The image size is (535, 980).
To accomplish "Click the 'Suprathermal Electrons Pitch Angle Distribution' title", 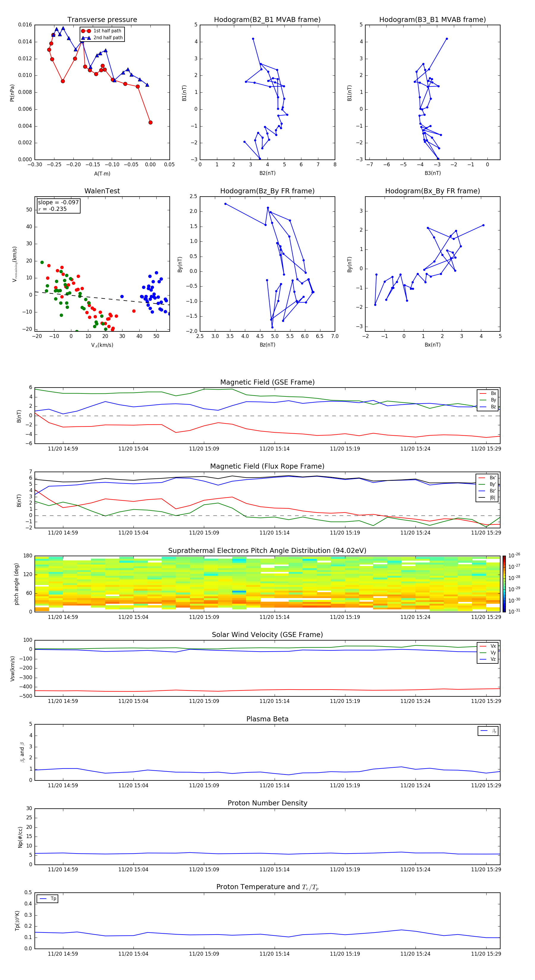I will coord(267,551).
